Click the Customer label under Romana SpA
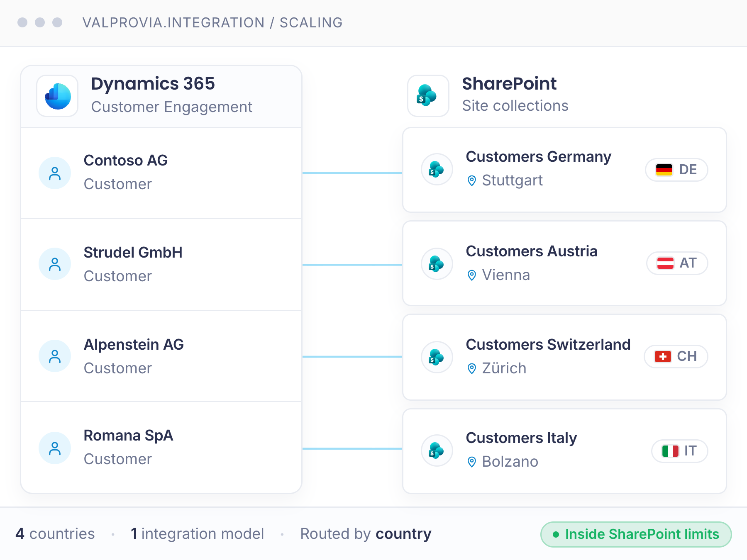The height and width of the screenshot is (560, 747). coord(118,459)
